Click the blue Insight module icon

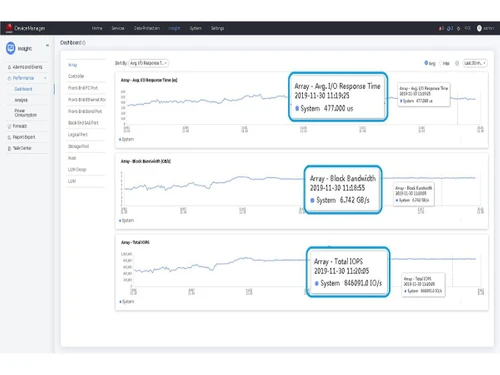(x=11, y=48)
